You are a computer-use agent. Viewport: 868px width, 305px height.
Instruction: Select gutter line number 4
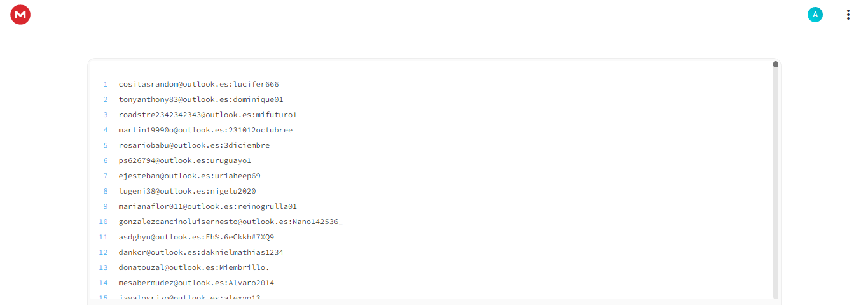click(106, 130)
